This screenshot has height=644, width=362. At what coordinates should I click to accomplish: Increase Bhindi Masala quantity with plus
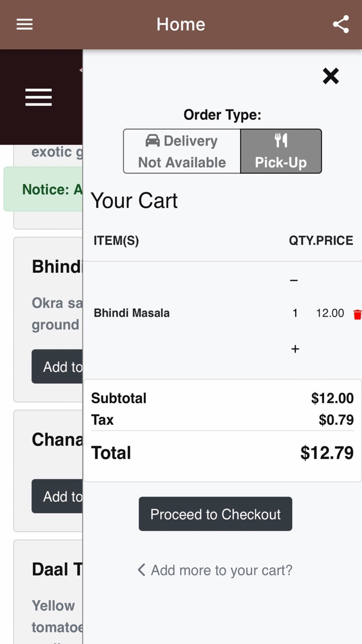tap(295, 349)
